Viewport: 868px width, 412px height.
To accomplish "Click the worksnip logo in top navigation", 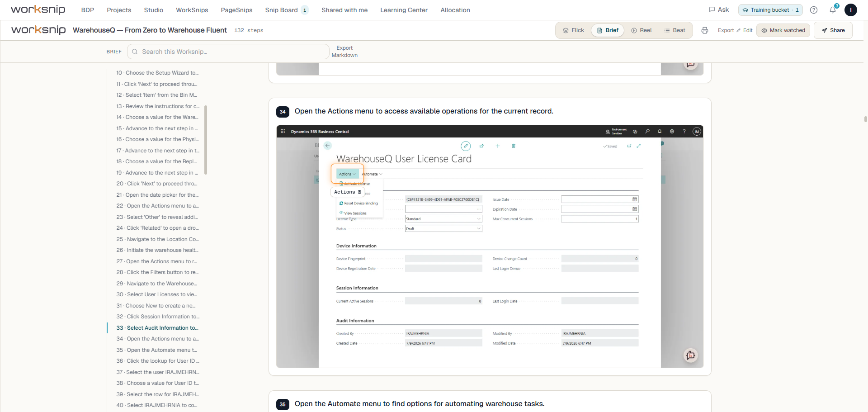I will pos(38,9).
